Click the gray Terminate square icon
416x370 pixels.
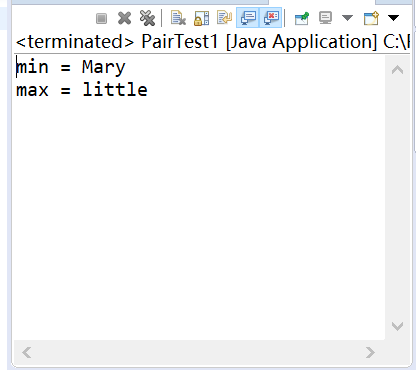tap(102, 18)
